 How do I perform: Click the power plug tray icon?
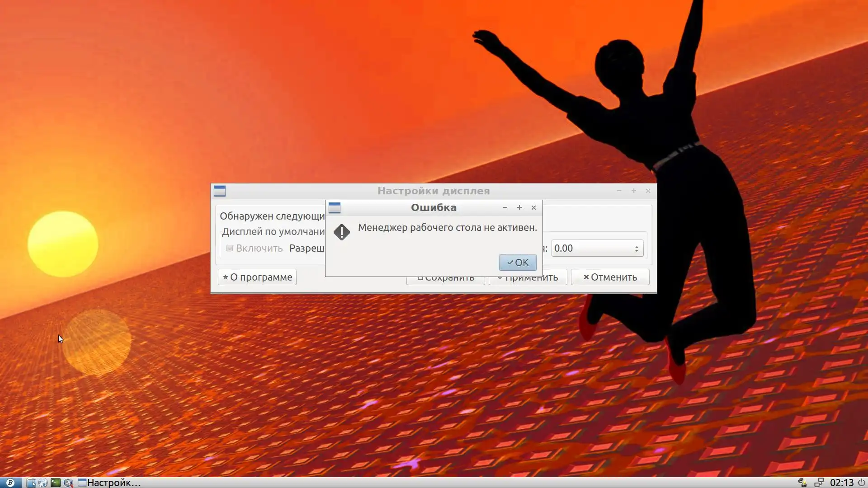click(802, 483)
